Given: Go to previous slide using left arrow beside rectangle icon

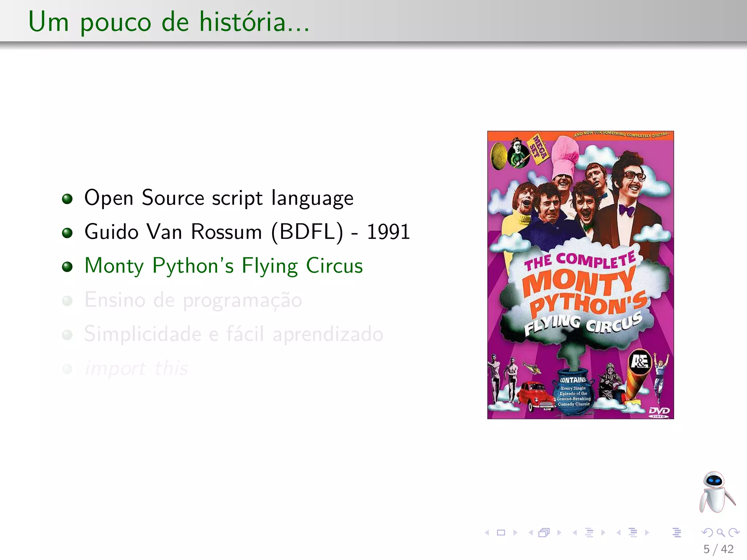Looking at the screenshot, I should point(487,533).
